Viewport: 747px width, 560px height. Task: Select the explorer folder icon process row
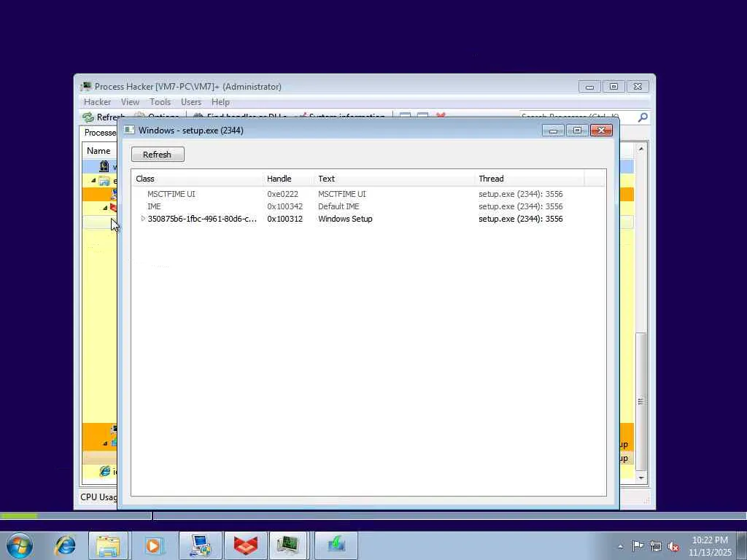coord(104,181)
